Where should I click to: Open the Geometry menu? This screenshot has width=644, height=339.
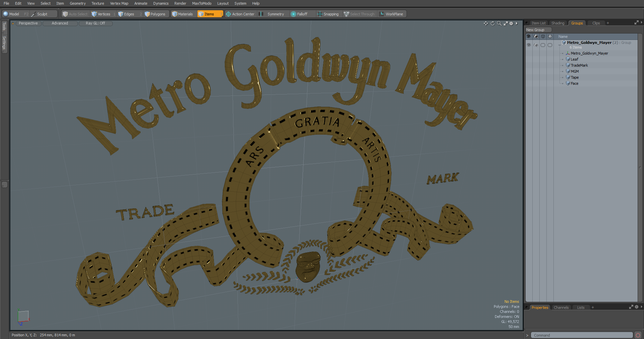pyautogui.click(x=77, y=3)
